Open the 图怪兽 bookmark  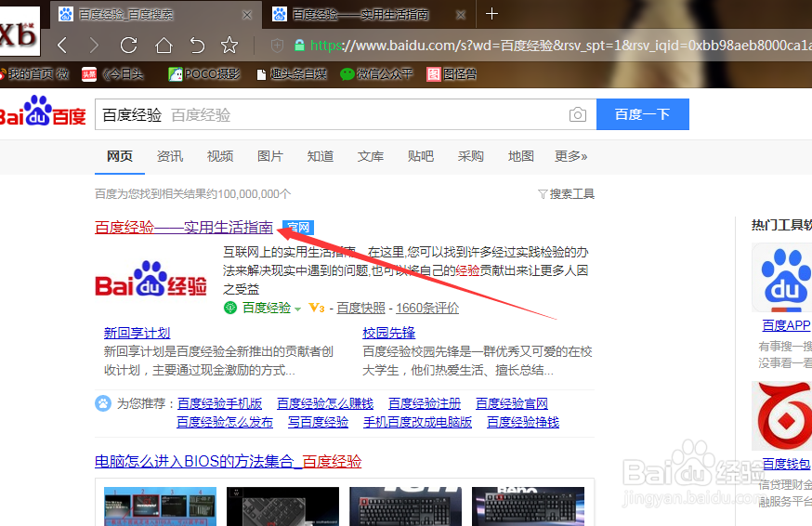click(452, 74)
